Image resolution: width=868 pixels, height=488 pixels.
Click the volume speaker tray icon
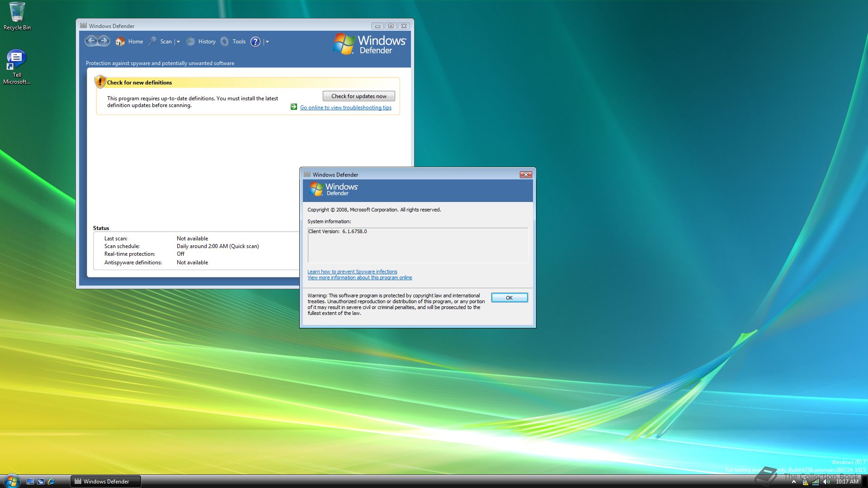coord(826,482)
